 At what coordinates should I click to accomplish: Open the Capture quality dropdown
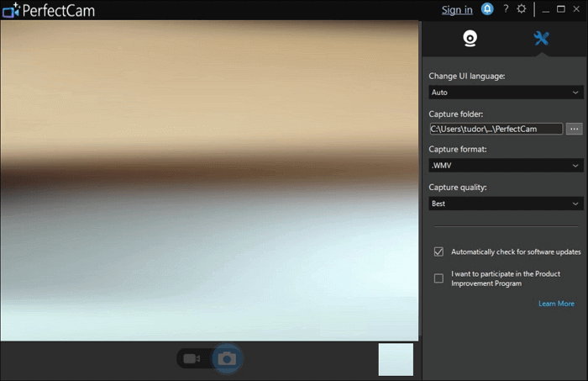[505, 204]
